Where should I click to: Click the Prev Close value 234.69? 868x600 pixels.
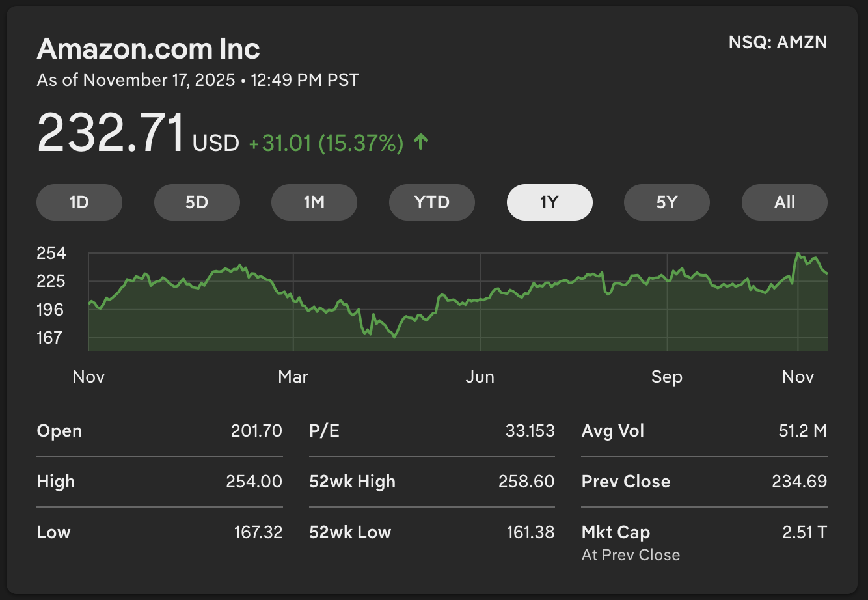[799, 482]
